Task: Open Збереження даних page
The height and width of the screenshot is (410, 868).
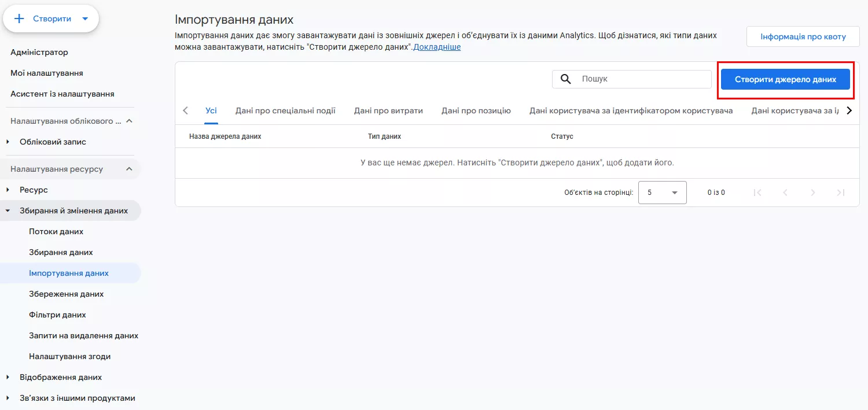Action: [67, 294]
